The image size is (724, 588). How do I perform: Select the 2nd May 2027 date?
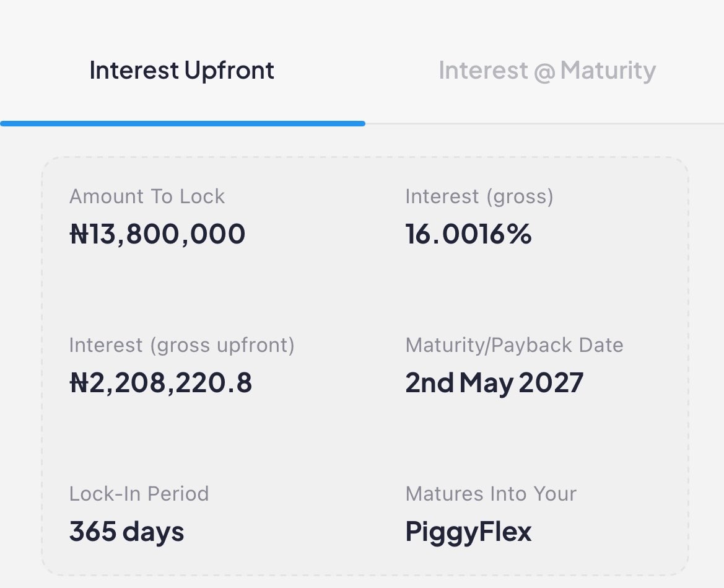click(x=494, y=383)
